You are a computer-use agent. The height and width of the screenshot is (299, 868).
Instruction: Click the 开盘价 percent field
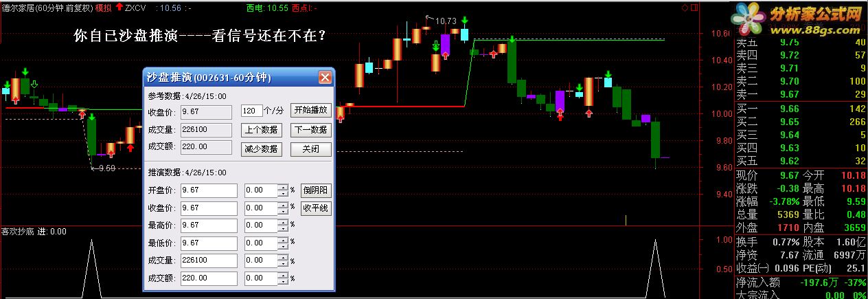261,190
